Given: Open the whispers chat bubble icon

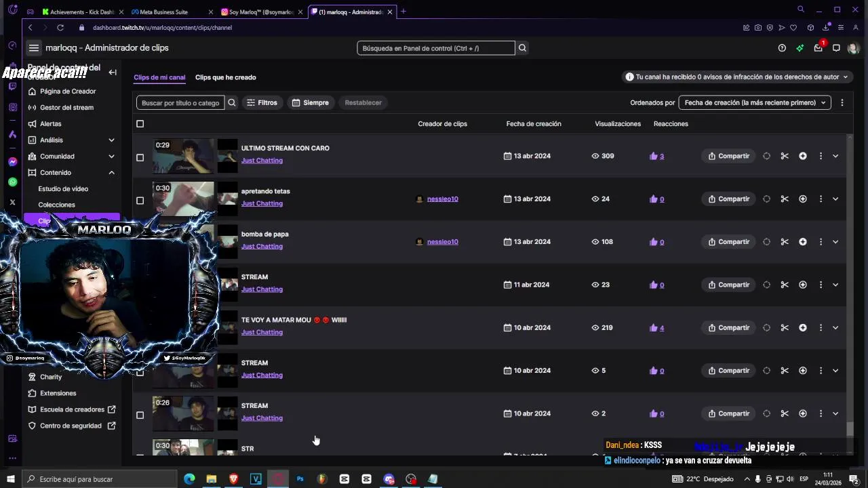Looking at the screenshot, I should pos(836,48).
